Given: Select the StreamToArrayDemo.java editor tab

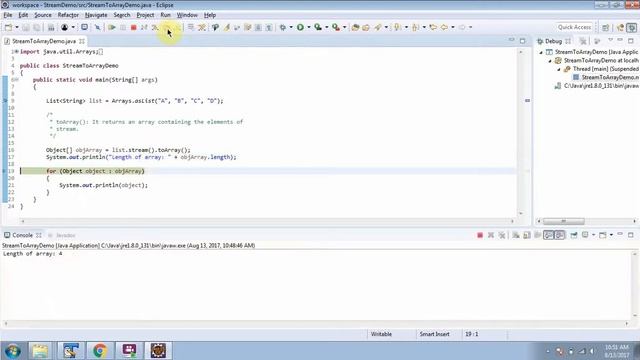Looking at the screenshot, I should pos(43,41).
